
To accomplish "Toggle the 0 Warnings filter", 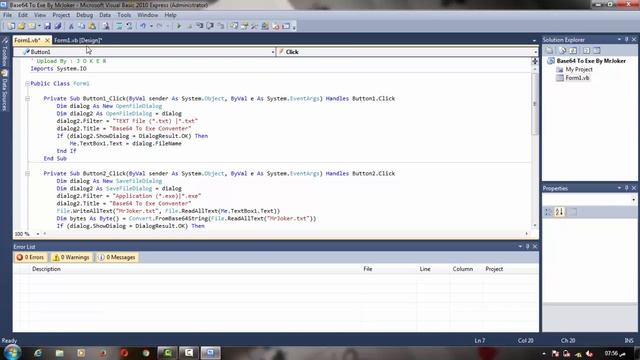I will coord(71,257).
